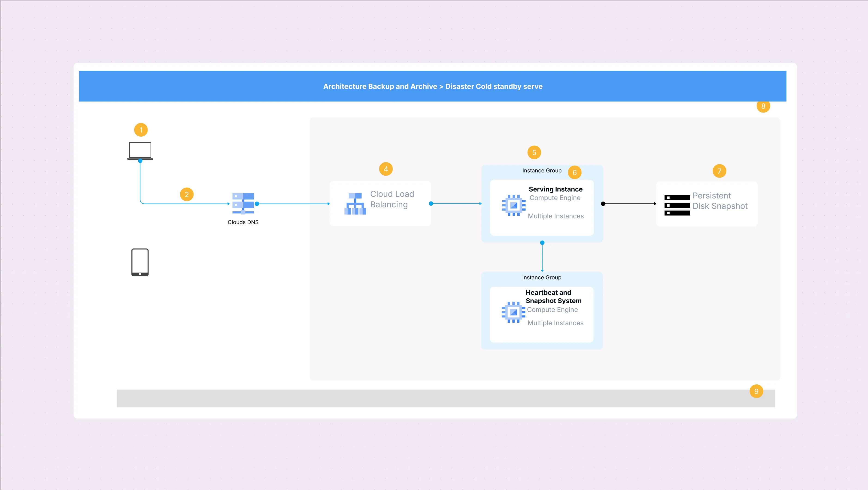
Task: Click marker 1 above the laptop
Action: click(141, 129)
